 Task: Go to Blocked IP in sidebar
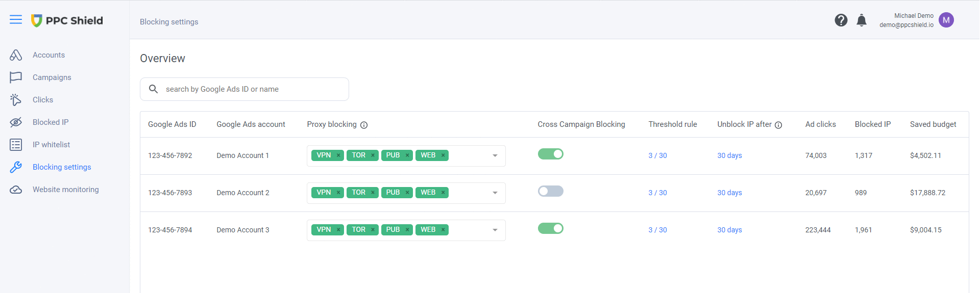pyautogui.click(x=50, y=122)
